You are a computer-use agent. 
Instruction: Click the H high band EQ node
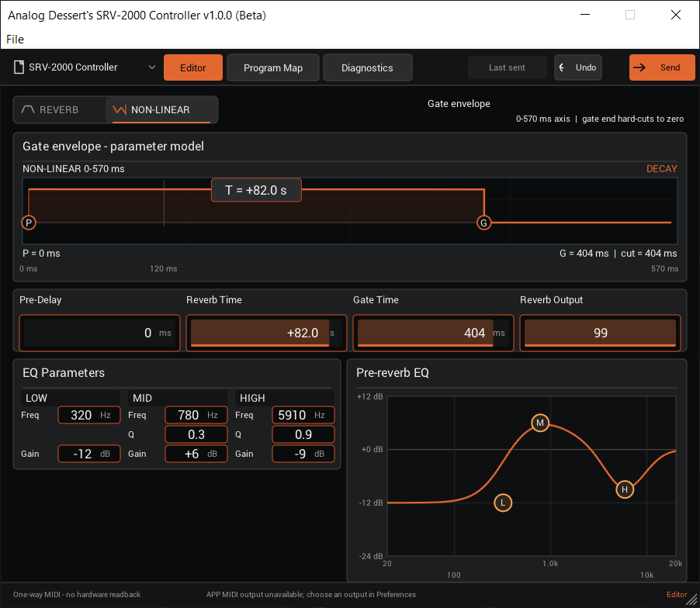pyautogui.click(x=625, y=489)
